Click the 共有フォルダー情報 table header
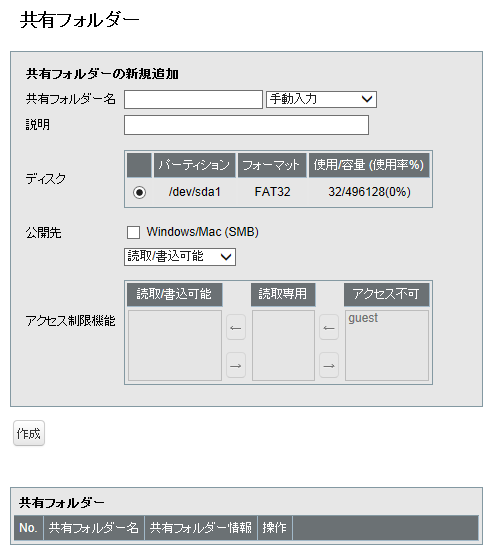 click(201, 528)
